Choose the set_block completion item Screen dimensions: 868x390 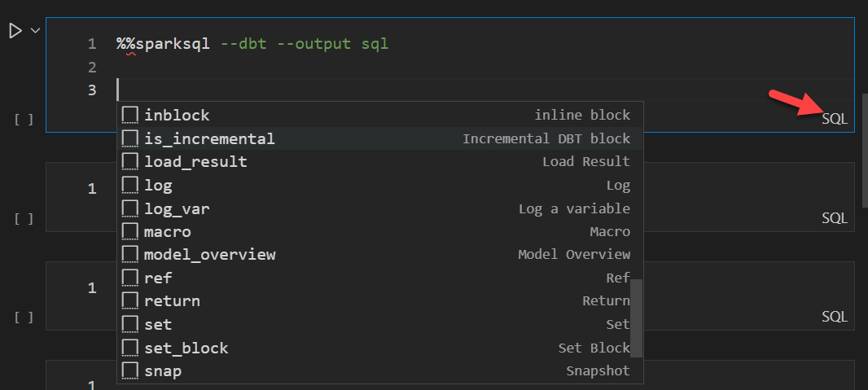click(186, 348)
